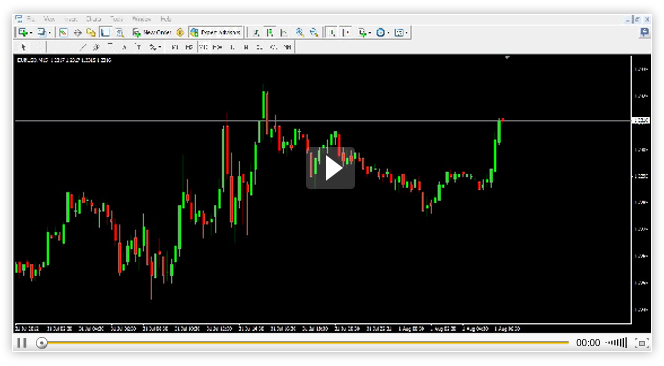
Task: Click the Profiles icon
Action: point(42,32)
